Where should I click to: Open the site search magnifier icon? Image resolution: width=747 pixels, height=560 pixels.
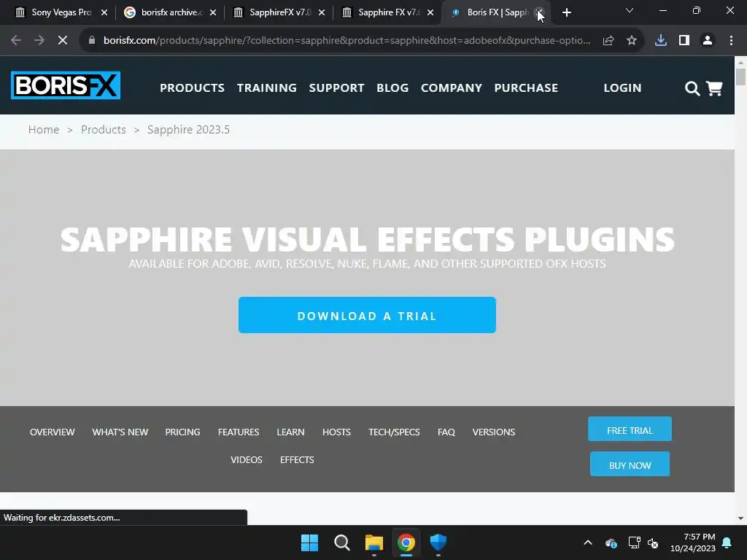click(x=692, y=88)
